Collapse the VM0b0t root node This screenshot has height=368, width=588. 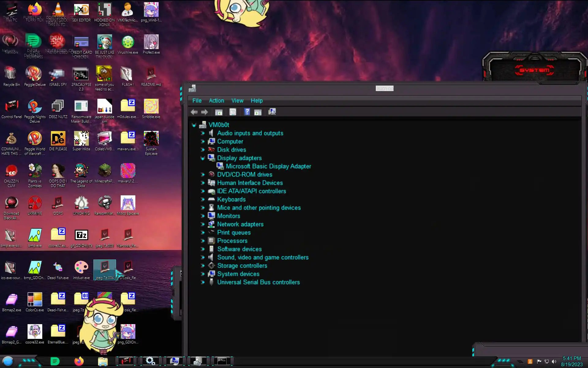194,125
